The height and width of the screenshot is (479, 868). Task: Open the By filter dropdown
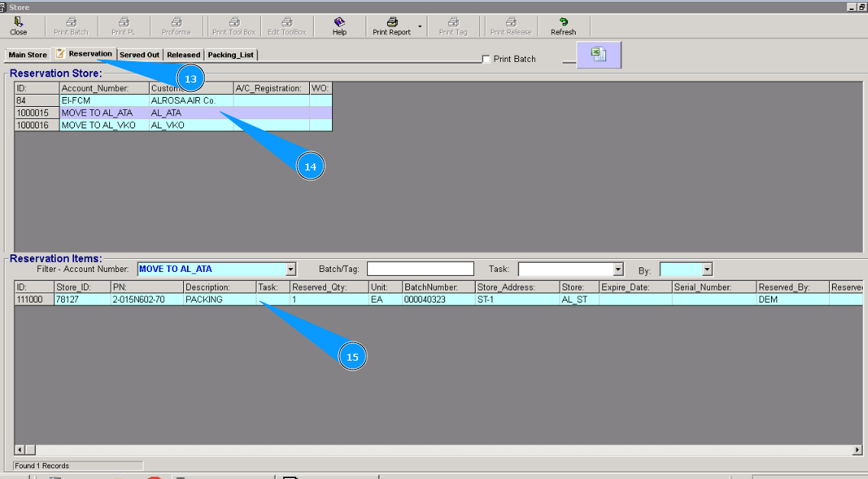(707, 269)
